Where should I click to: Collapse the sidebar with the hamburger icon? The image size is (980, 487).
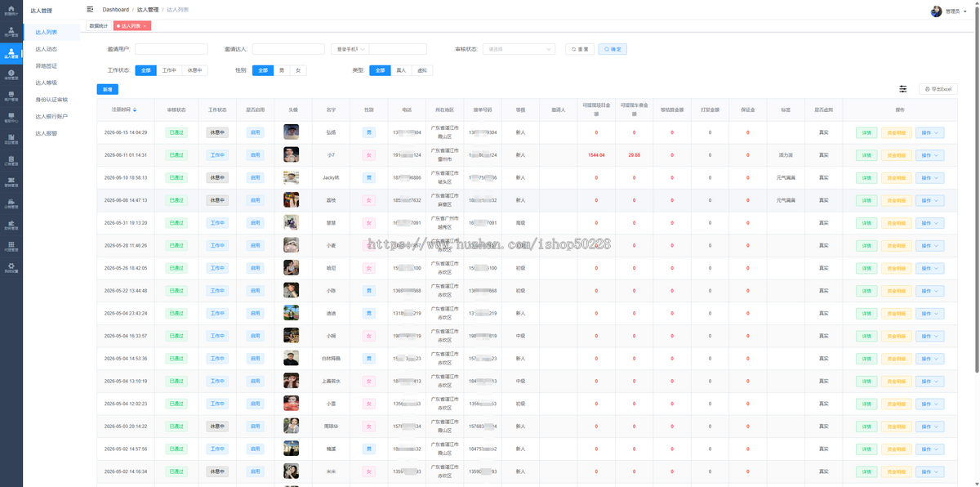point(90,9)
